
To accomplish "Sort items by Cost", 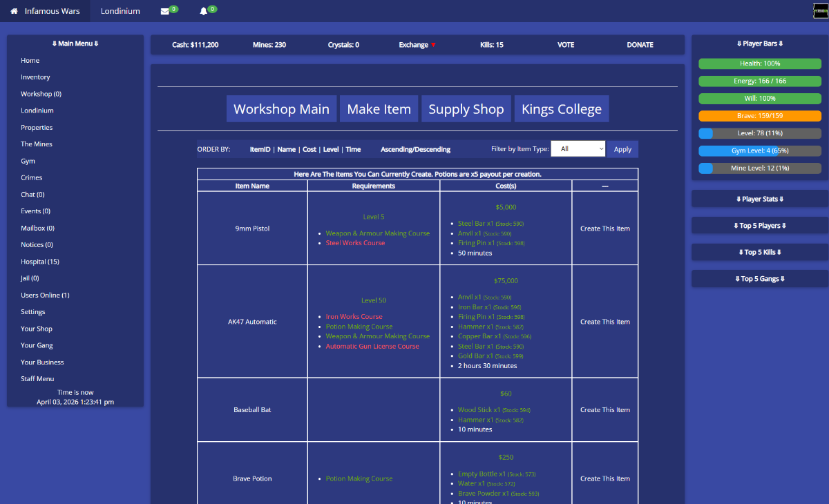I will click(x=309, y=149).
